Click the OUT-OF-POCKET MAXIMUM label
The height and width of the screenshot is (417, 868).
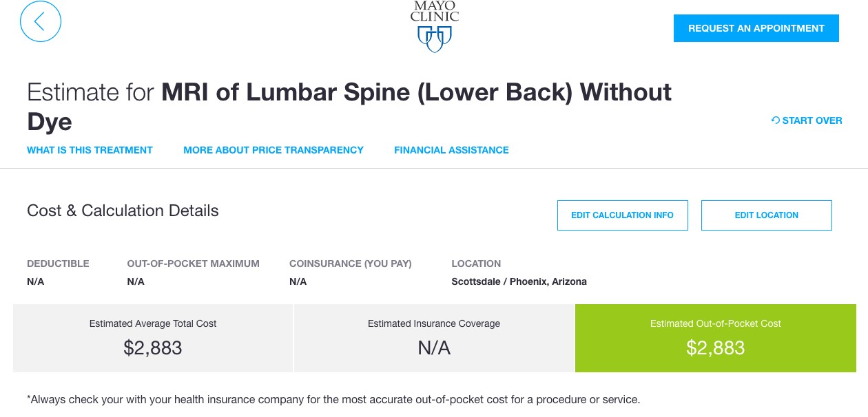tap(194, 264)
